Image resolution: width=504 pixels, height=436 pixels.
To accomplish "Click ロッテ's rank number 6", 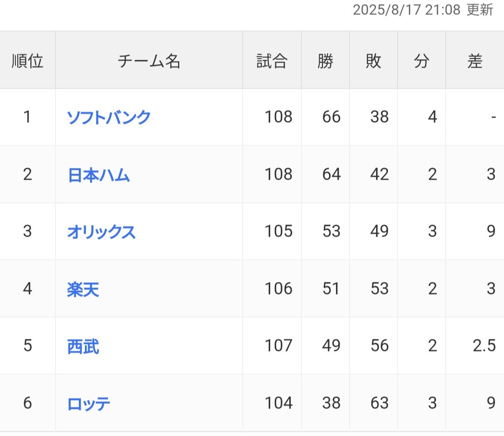I will (28, 403).
